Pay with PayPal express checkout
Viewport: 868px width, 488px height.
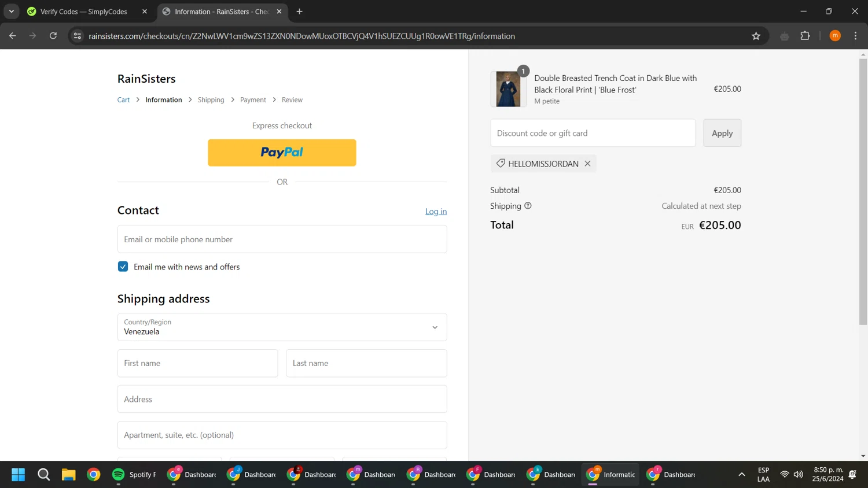tap(282, 153)
